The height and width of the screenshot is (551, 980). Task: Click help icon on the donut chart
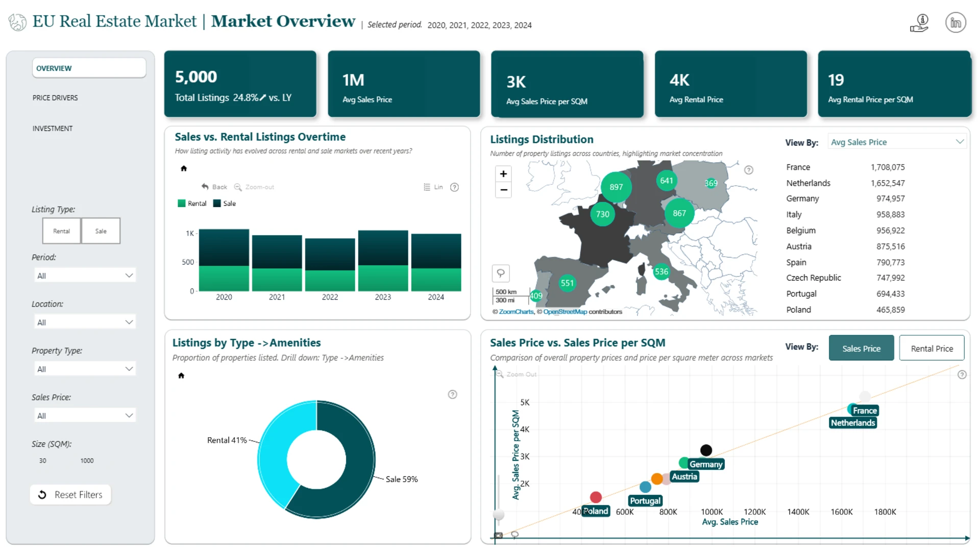pyautogui.click(x=452, y=394)
